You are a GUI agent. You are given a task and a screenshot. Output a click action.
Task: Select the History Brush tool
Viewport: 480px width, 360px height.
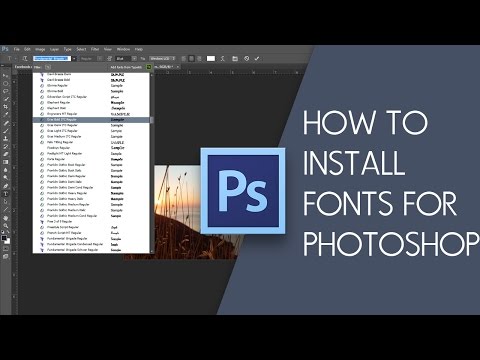(6, 147)
